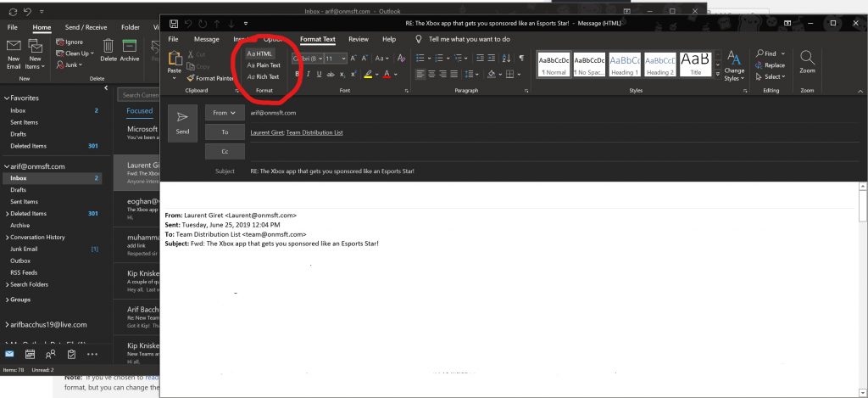Click Replace in Editing group

[x=770, y=64]
